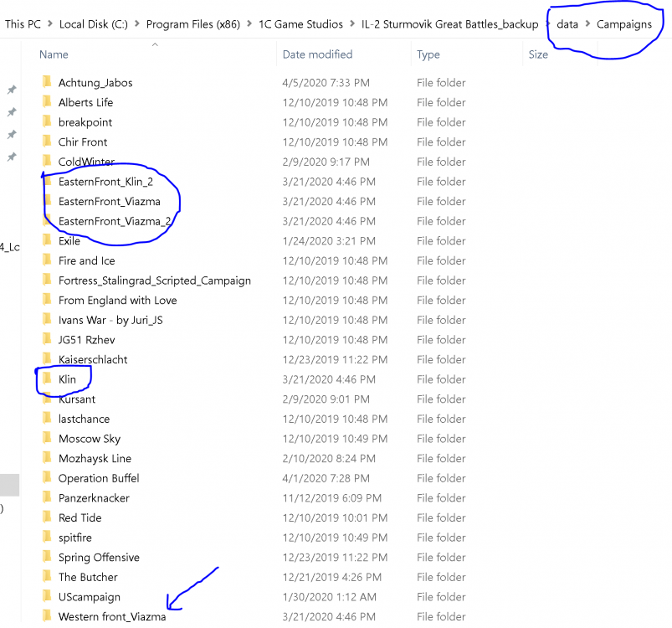This screenshot has width=672, height=628.
Task: Click date 1/30/2020 1:12 AM
Action: [x=329, y=597]
